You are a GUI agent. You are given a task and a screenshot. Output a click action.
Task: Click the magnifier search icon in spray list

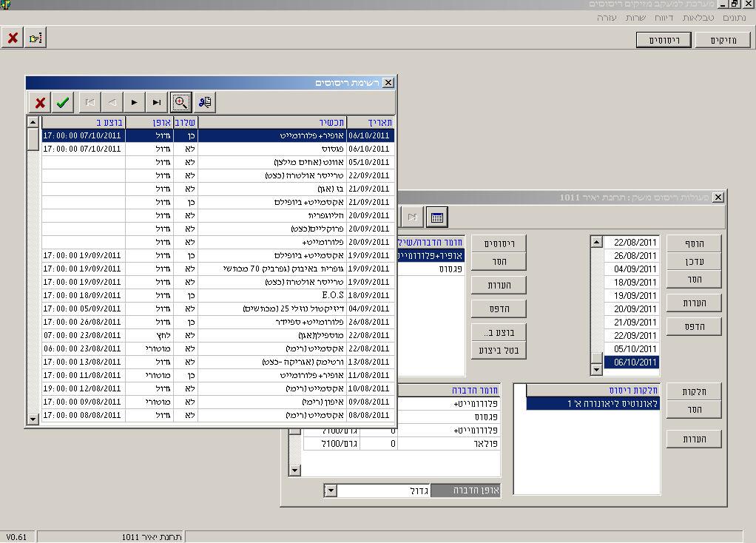(180, 102)
